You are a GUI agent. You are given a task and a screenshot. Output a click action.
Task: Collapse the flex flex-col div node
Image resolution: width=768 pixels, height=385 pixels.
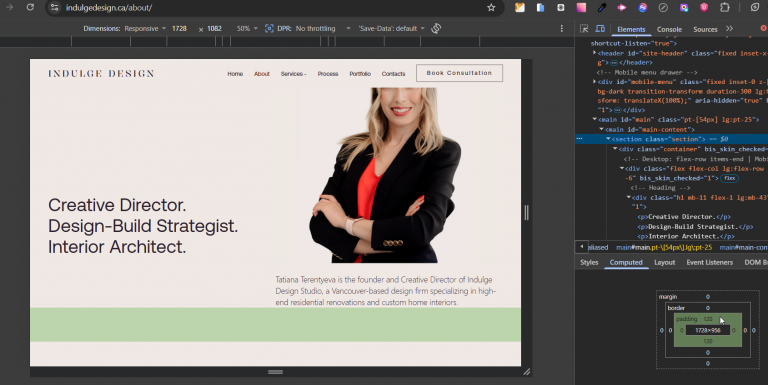pos(622,168)
